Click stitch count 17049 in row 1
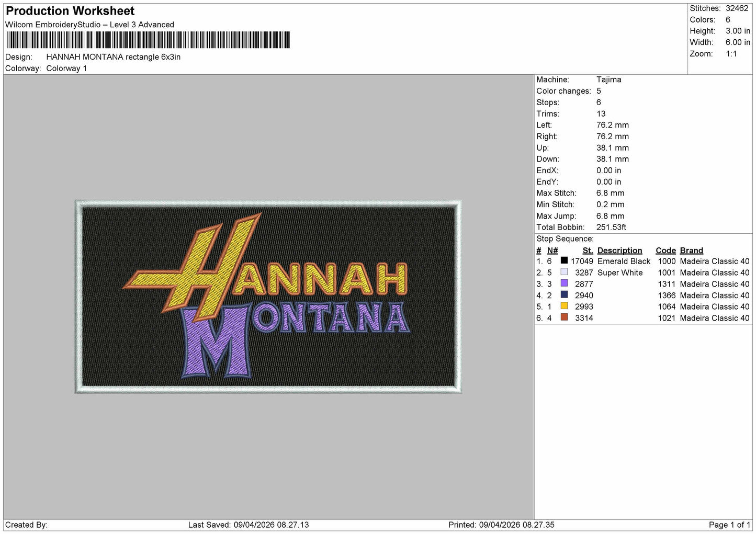Screen dimensions: 756x534 point(582,261)
